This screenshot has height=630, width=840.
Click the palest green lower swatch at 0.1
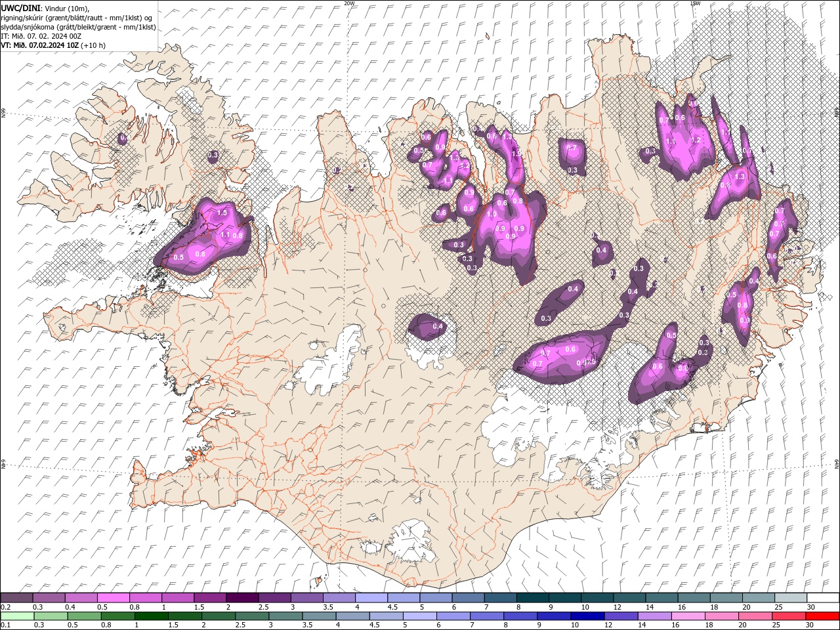[x=17, y=616]
